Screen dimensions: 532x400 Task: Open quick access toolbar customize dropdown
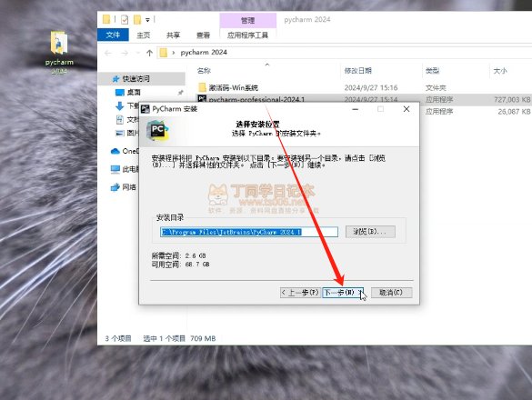(x=147, y=20)
